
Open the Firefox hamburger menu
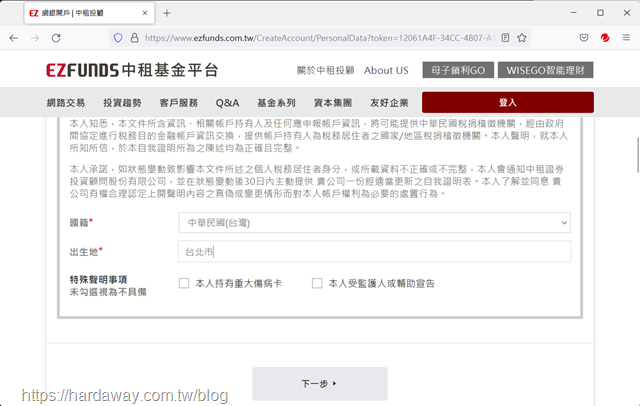626,38
